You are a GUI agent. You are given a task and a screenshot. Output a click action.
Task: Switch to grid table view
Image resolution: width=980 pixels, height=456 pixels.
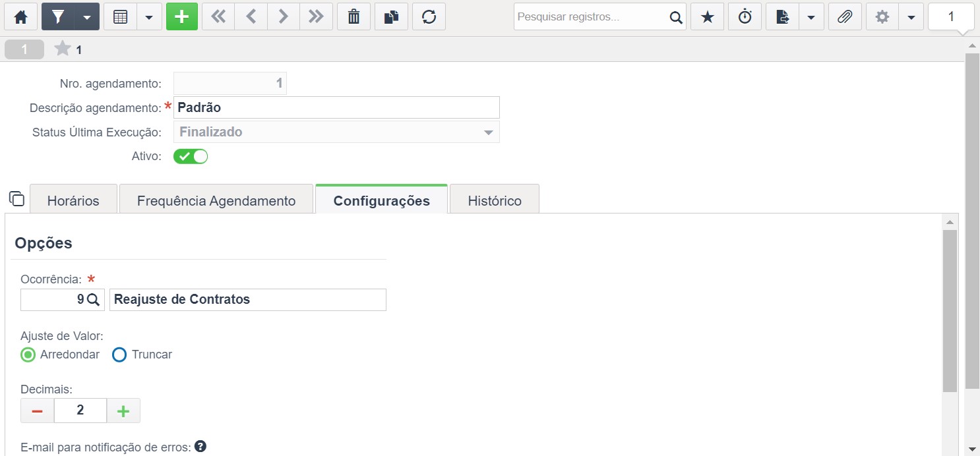(x=121, y=17)
